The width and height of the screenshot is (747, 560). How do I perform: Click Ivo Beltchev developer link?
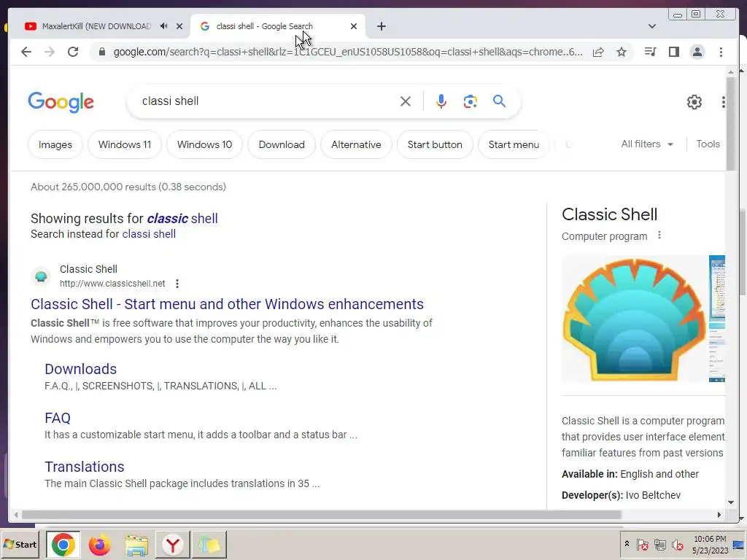[x=653, y=495]
